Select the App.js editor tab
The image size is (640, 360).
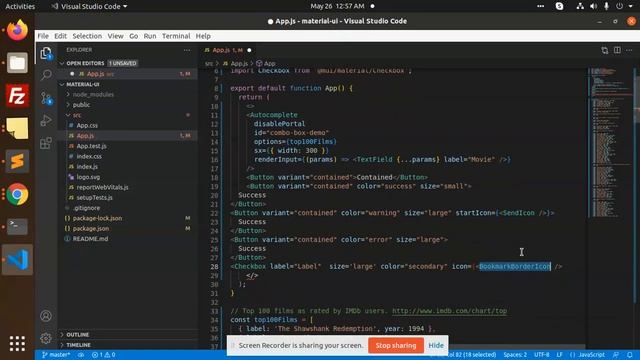[x=227, y=50]
